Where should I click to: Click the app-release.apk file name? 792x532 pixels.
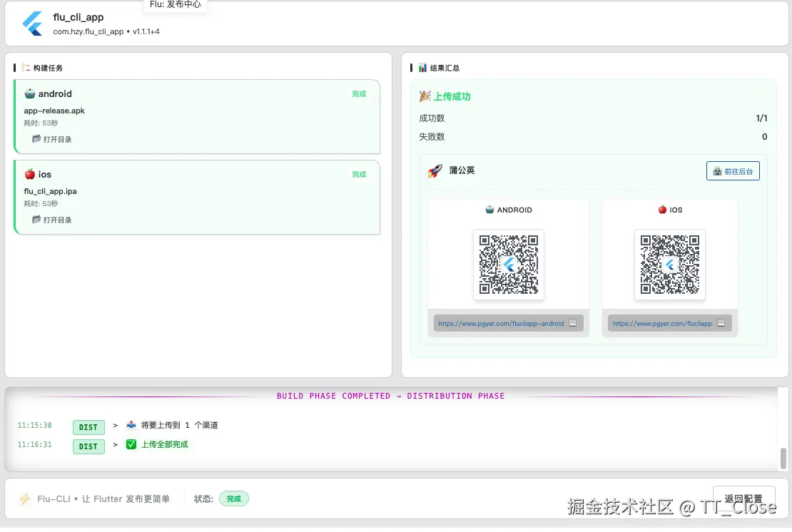[54, 111]
